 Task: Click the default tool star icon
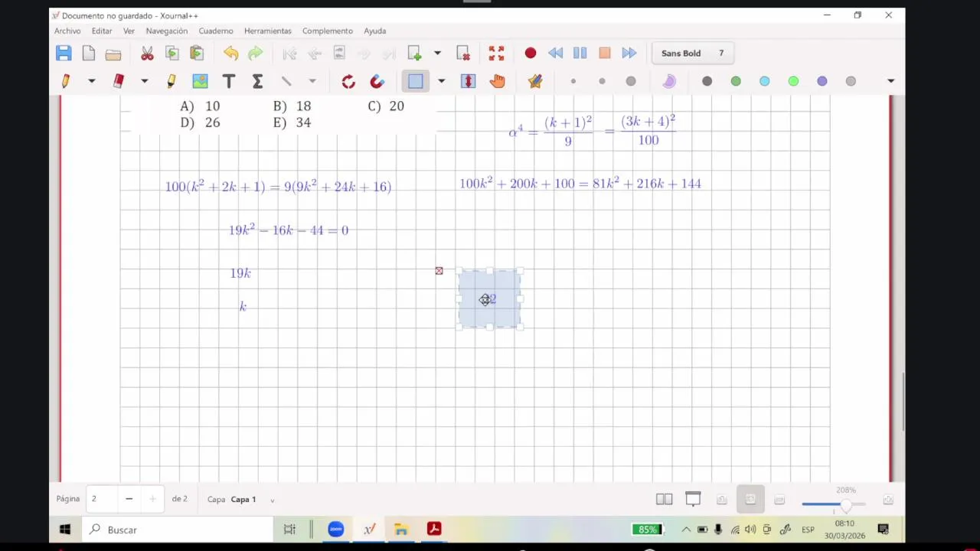[535, 80]
